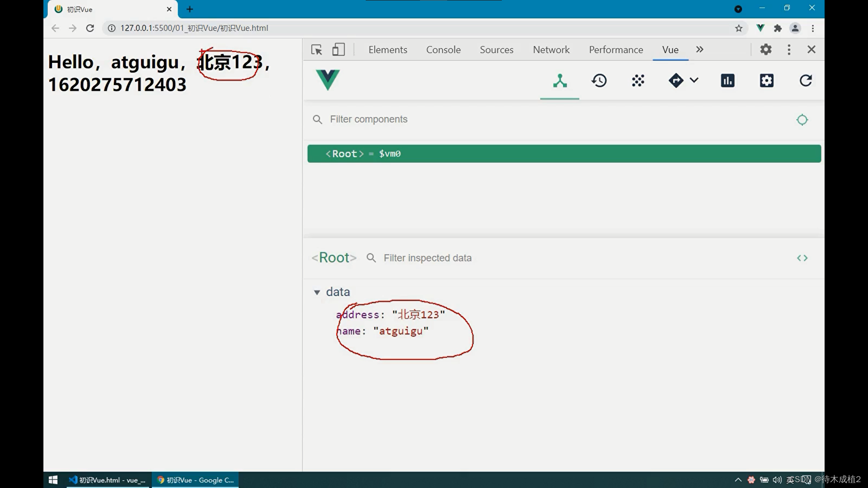
Task: Select the Vue devtools tab
Action: tap(670, 50)
